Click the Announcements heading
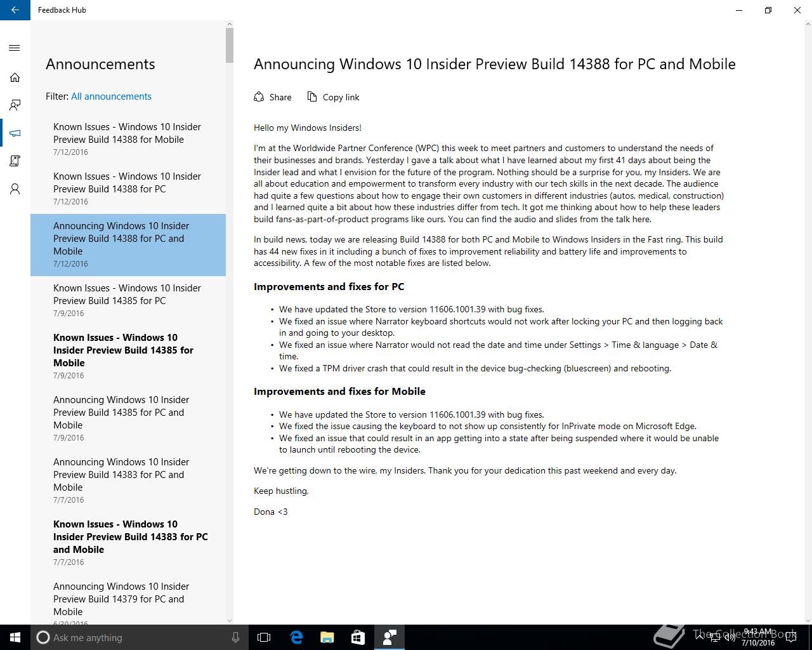 tap(100, 64)
